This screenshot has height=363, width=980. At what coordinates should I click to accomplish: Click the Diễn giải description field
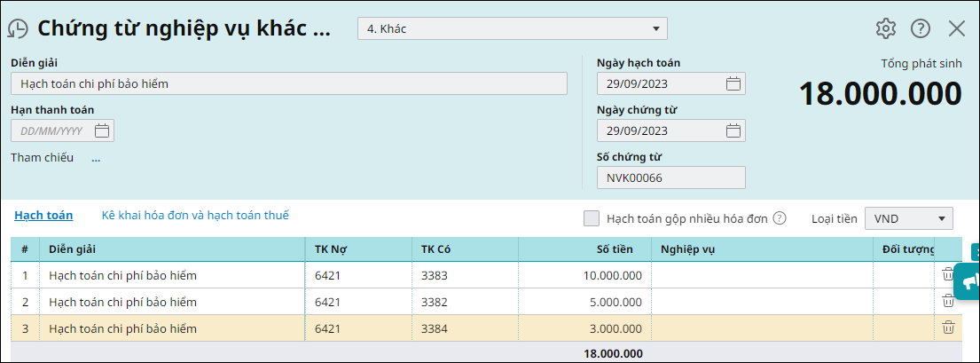(289, 83)
